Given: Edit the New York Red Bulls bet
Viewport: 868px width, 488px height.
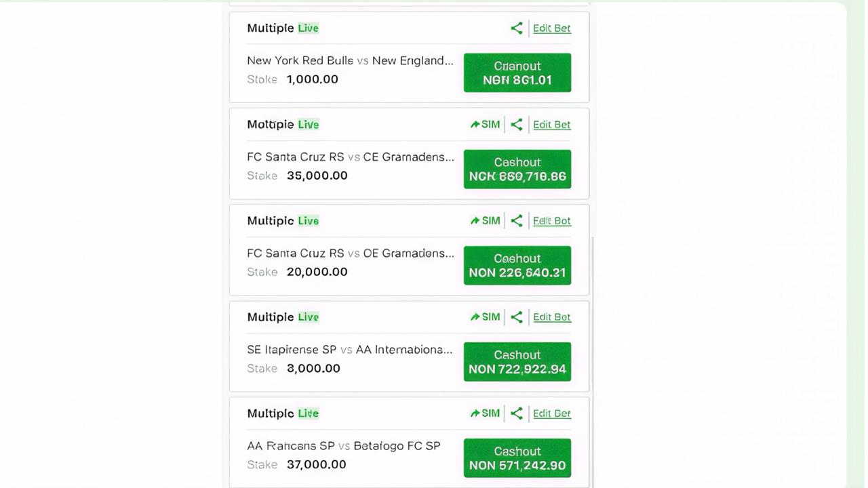Looking at the screenshot, I should [552, 28].
